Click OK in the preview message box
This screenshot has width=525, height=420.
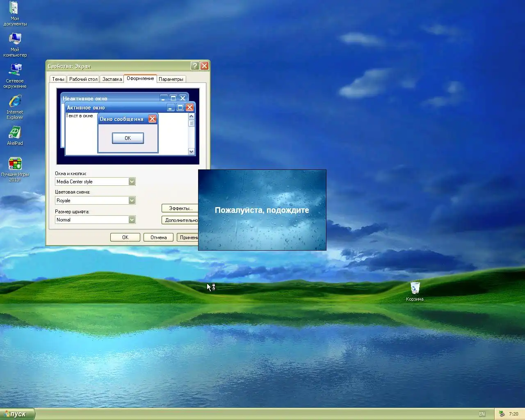click(x=128, y=138)
